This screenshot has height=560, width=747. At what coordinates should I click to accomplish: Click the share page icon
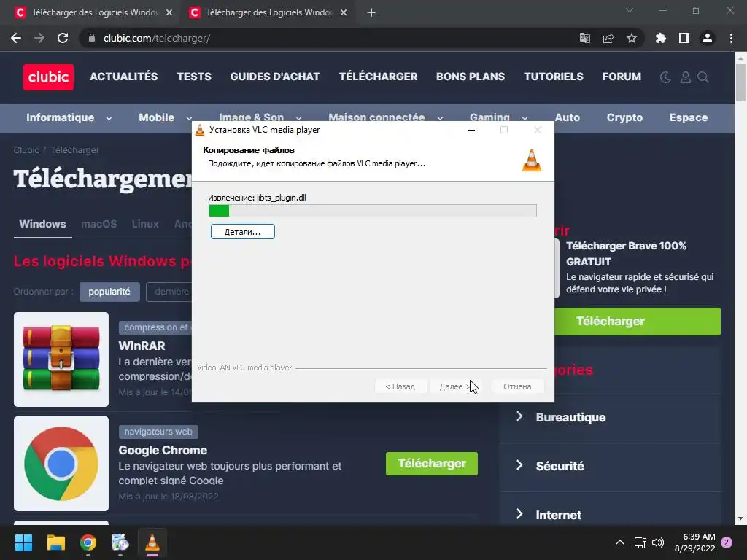(x=608, y=38)
